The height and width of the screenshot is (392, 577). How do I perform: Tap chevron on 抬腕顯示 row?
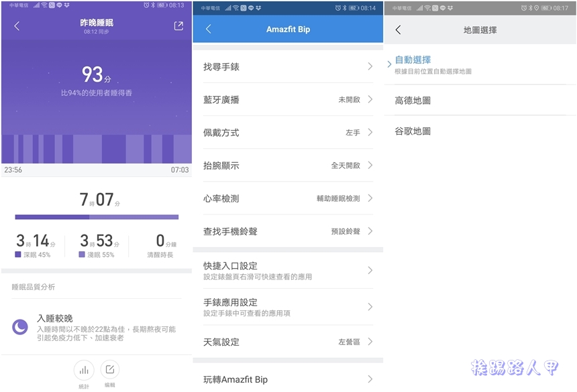pos(370,166)
